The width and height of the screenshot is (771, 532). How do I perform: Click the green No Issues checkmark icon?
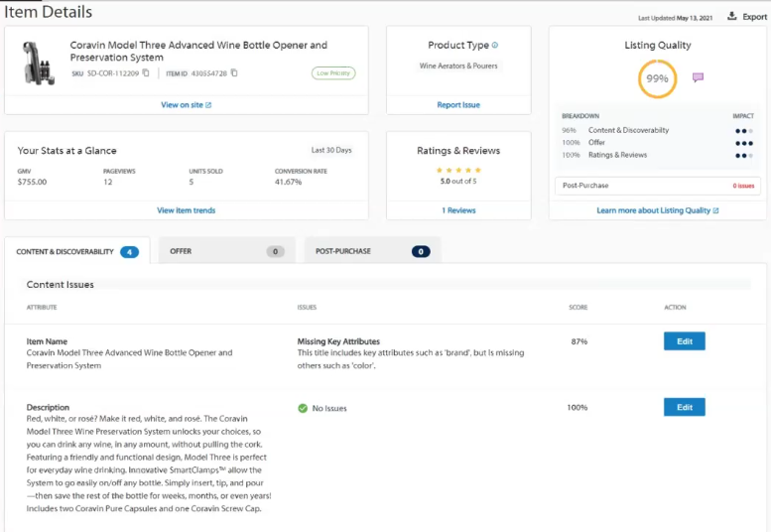pos(303,408)
